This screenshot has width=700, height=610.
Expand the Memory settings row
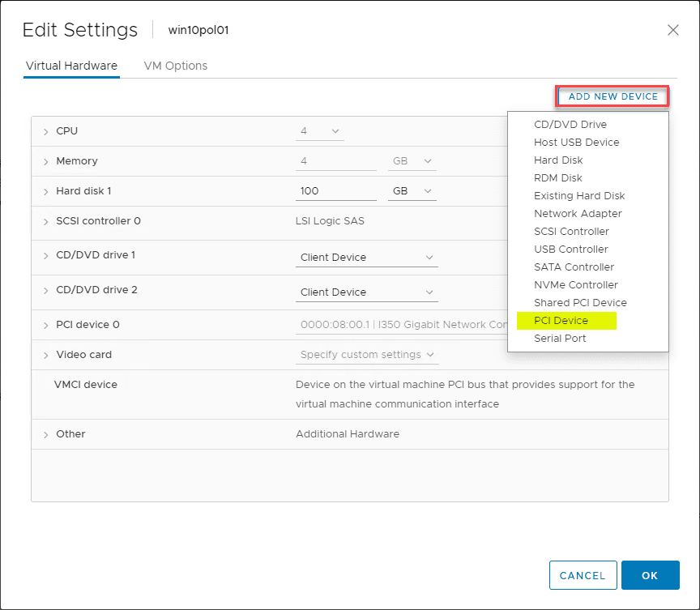[x=46, y=161]
